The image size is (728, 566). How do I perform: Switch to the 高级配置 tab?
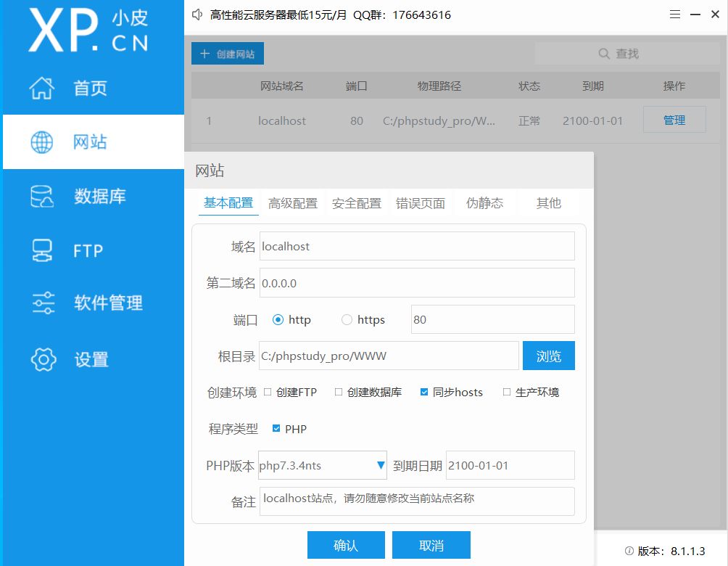(x=293, y=203)
